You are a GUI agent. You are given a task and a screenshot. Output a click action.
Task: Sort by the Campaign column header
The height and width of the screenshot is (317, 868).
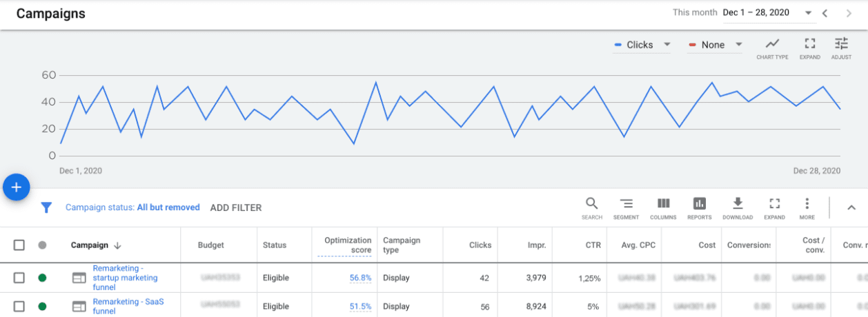[89, 245]
